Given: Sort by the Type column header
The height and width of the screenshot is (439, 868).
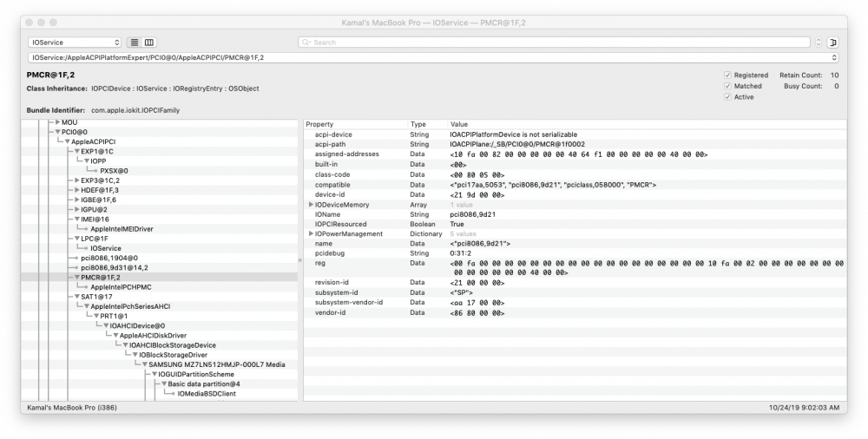Looking at the screenshot, I should pos(428,124).
